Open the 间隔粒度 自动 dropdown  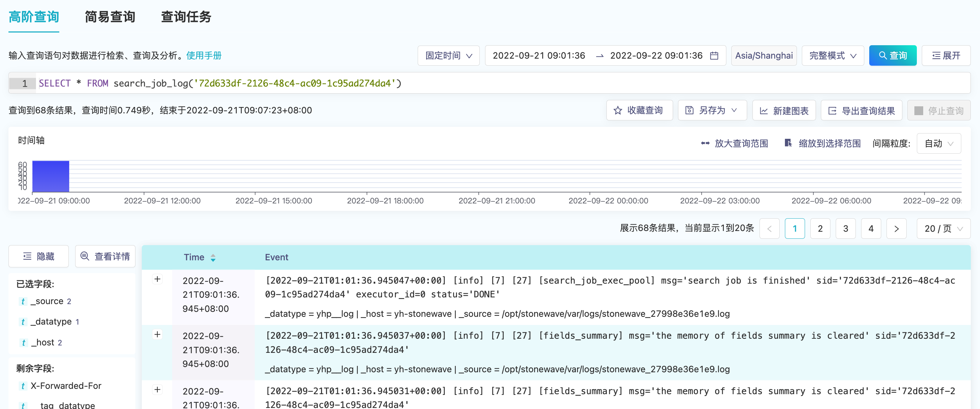tap(938, 143)
